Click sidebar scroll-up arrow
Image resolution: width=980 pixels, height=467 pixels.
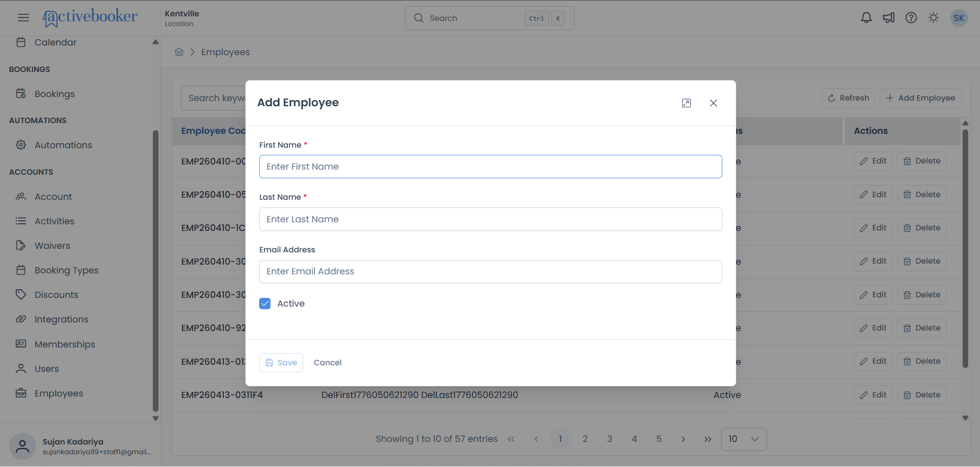(x=155, y=42)
